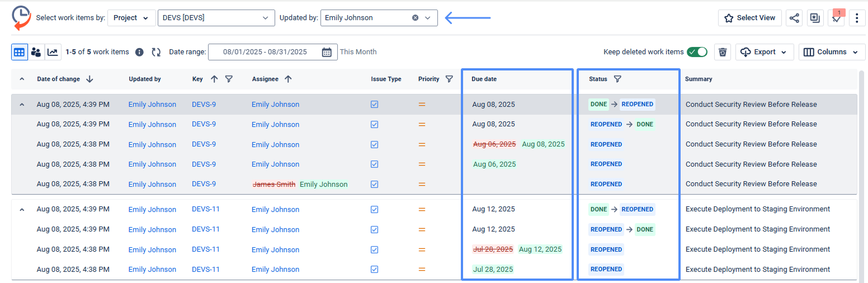868x283 pixels.
Task: Click the info icon beside work items count
Action: tap(140, 52)
